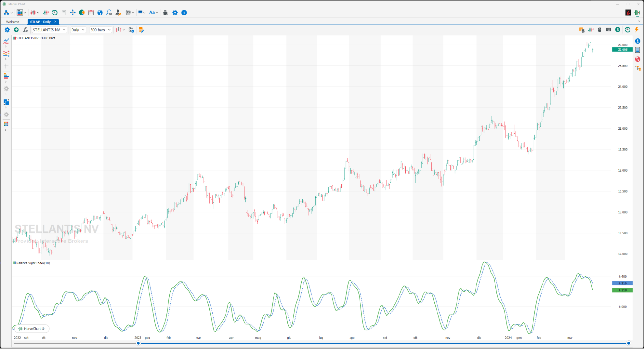Click the chart layout template icon
The image size is (644, 349).
point(20,13)
